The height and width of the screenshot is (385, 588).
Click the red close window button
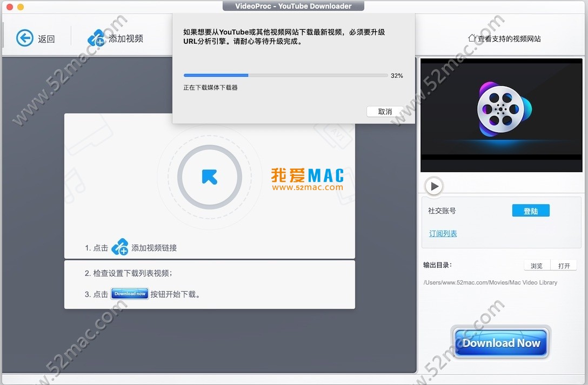[10, 6]
